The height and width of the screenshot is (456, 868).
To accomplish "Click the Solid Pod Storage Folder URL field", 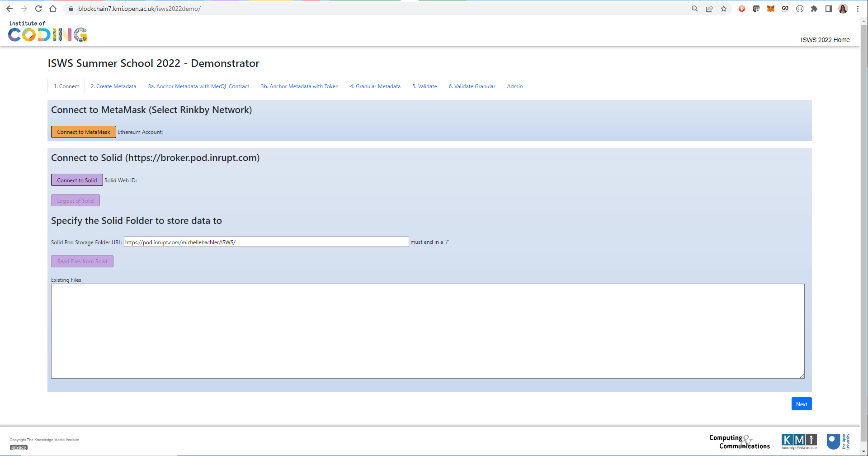I will [x=266, y=242].
